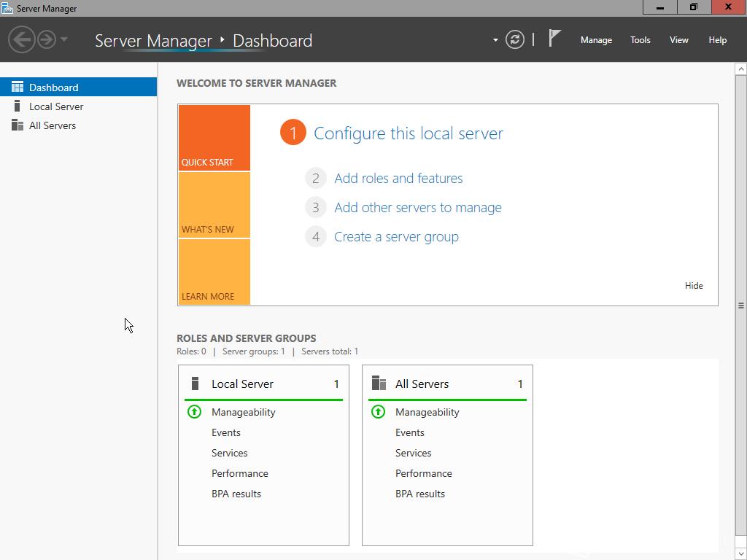Click Dashboard in the breadcrumb header
747x560 pixels.
(x=273, y=41)
